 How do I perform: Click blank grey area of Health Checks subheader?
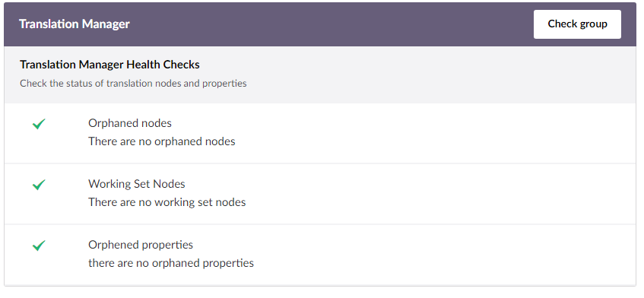click(411, 74)
